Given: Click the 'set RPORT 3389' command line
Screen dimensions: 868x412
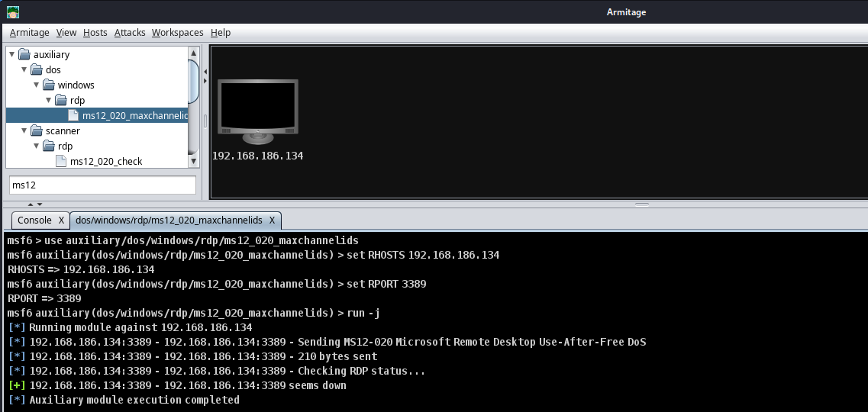Looking at the screenshot, I should tap(217, 285).
